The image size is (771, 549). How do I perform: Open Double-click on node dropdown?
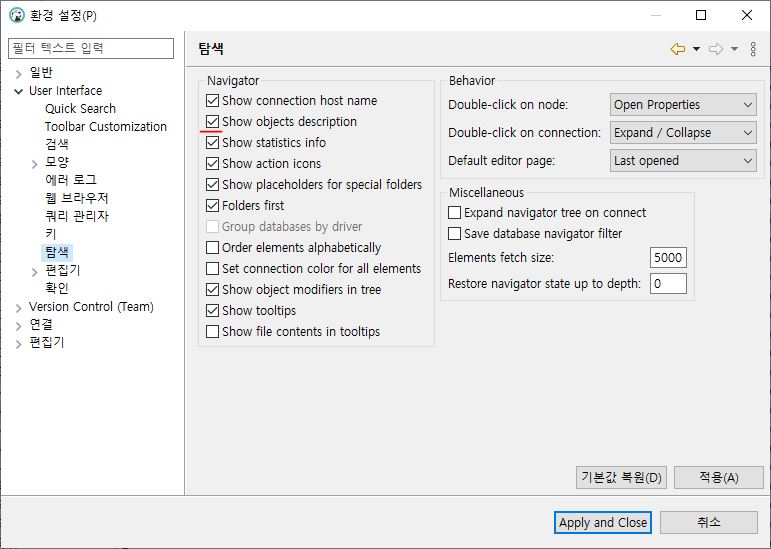tap(683, 105)
